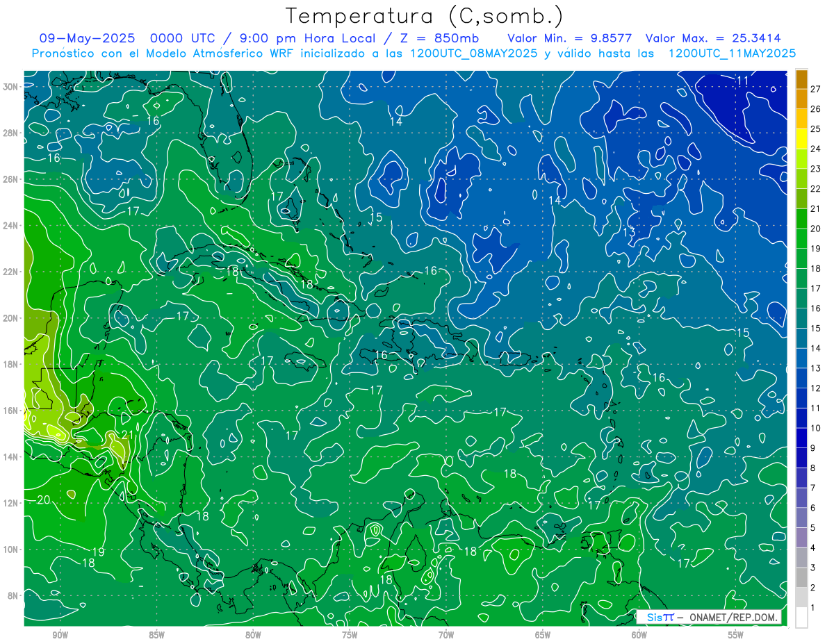
Task: Click the "Valor Min. = 9.8577" text
Action: pos(569,38)
